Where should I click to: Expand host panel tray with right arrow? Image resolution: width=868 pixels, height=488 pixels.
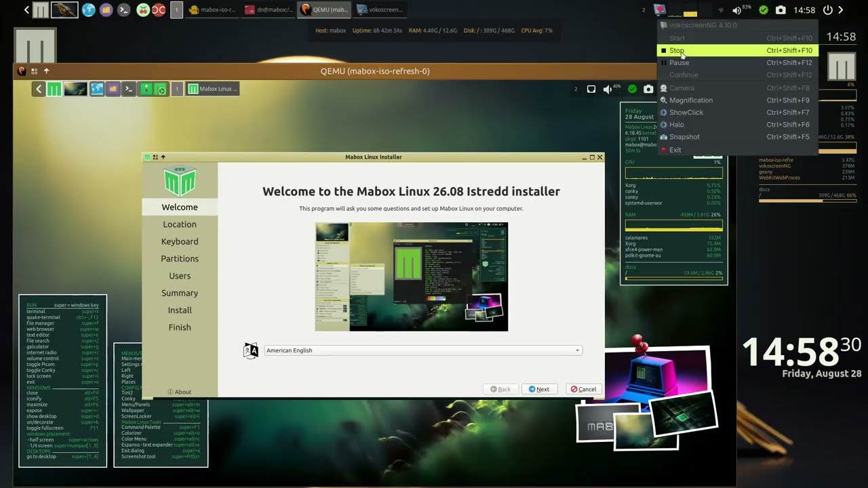[x=841, y=10]
